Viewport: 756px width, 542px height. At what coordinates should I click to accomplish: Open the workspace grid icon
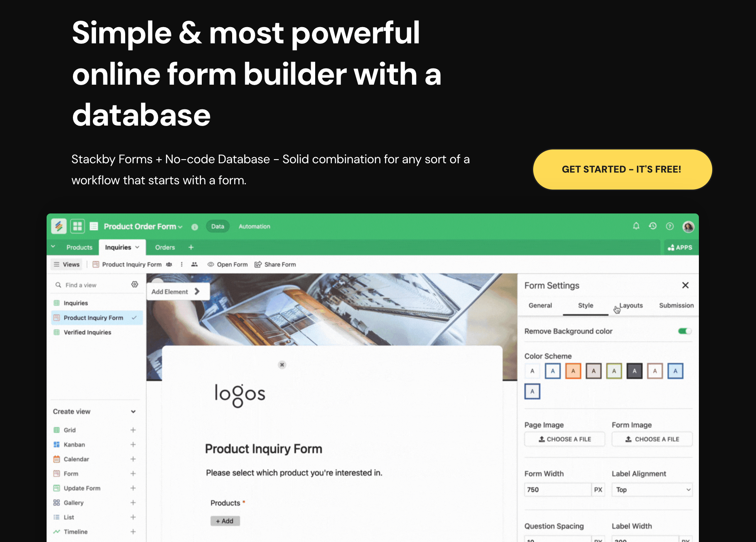(x=77, y=226)
